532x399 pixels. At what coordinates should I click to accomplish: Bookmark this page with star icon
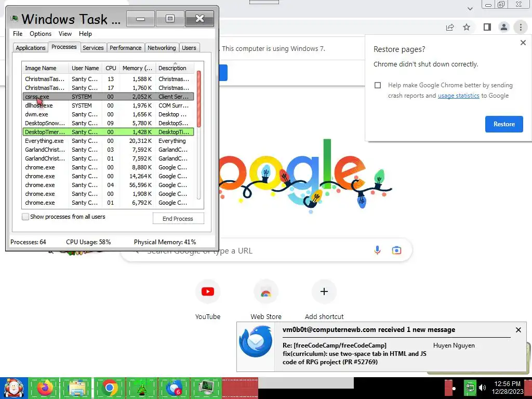[467, 27]
